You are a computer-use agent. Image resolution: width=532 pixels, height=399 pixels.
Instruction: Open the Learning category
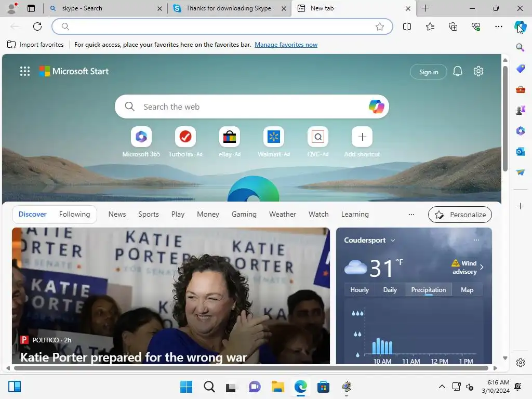tap(355, 215)
